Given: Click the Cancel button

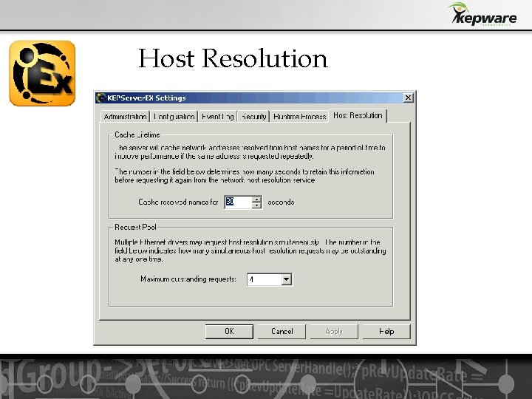Looking at the screenshot, I should click(x=282, y=331).
